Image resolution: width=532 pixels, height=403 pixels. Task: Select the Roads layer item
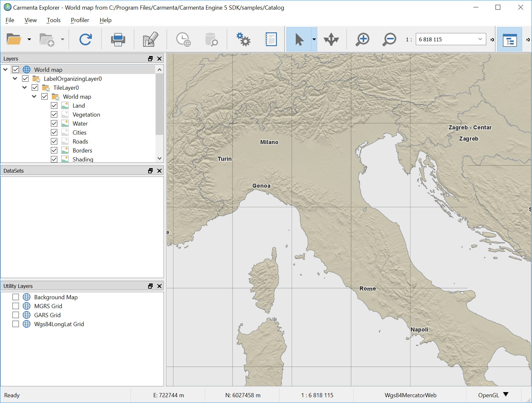80,141
